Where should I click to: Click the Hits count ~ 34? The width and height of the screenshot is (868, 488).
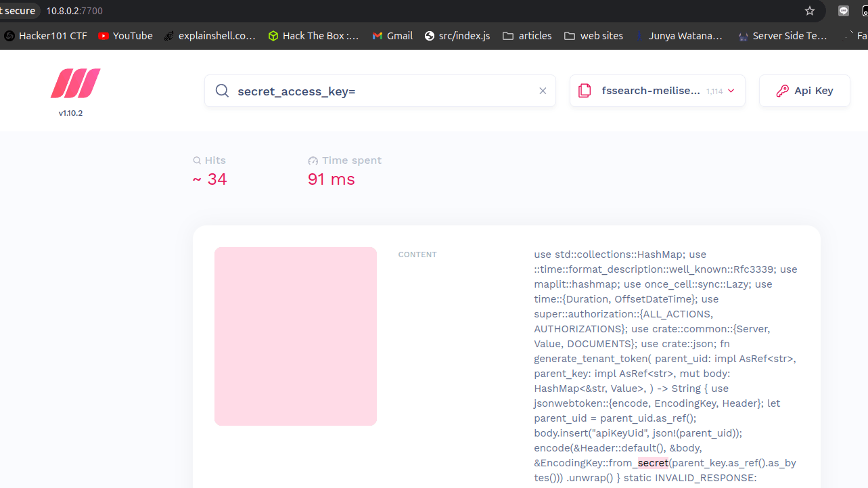210,179
